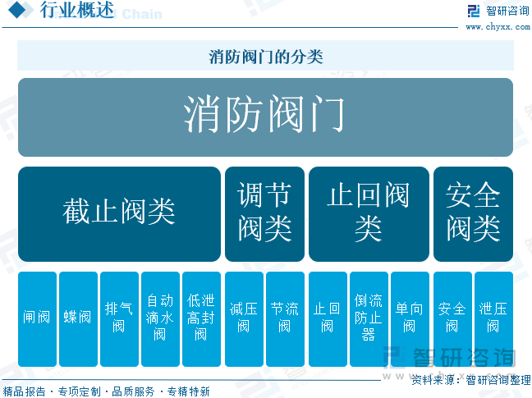The width and height of the screenshot is (532, 398).
Task: Click the blue diamond icon beside 行业概述
Action: (17, 10)
